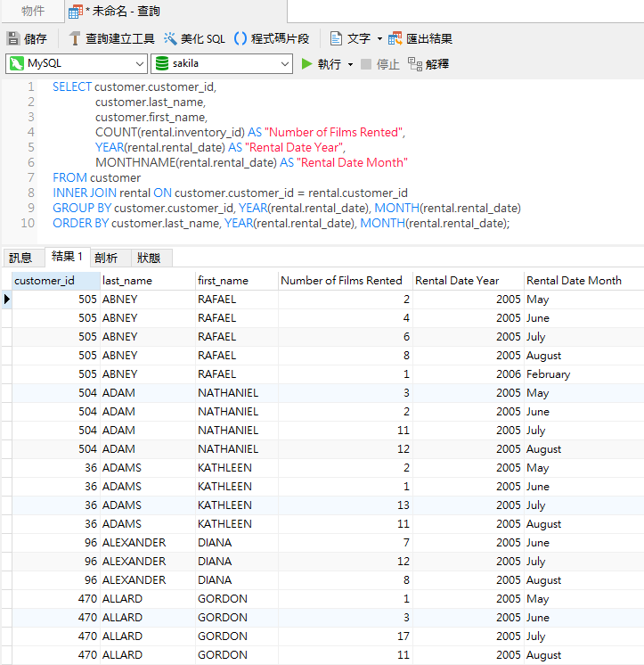Click the Number of Films Rented header
The height and width of the screenshot is (665, 644).
pyautogui.click(x=342, y=281)
